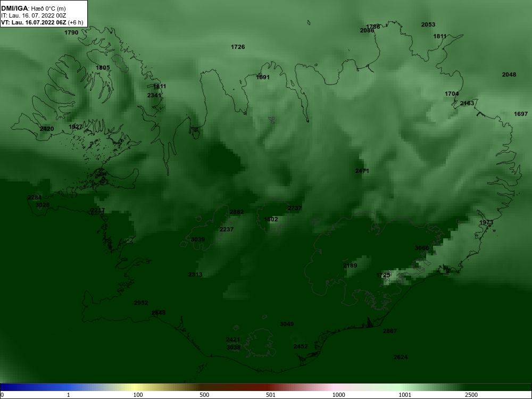The image size is (532, 399).
Task: Click the map title line "DMI/IGA: Hæð 0°C (m)"
Action: click(33, 9)
